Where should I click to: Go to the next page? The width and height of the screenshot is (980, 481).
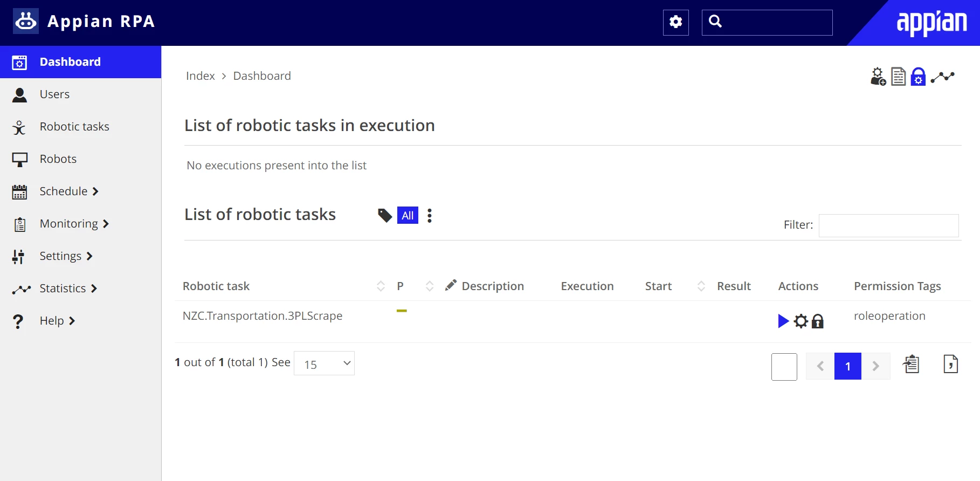(876, 367)
